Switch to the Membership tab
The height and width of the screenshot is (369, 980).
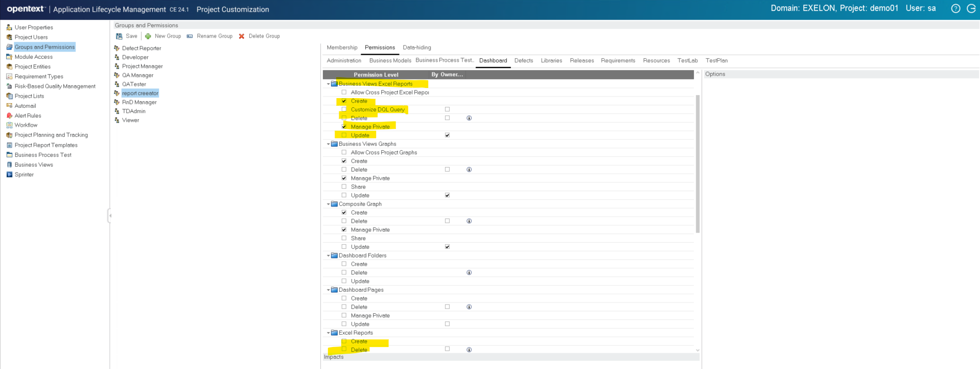point(342,48)
